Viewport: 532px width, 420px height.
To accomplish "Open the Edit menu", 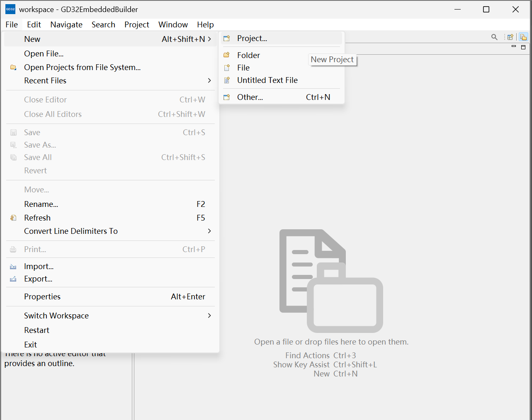I will pos(34,24).
